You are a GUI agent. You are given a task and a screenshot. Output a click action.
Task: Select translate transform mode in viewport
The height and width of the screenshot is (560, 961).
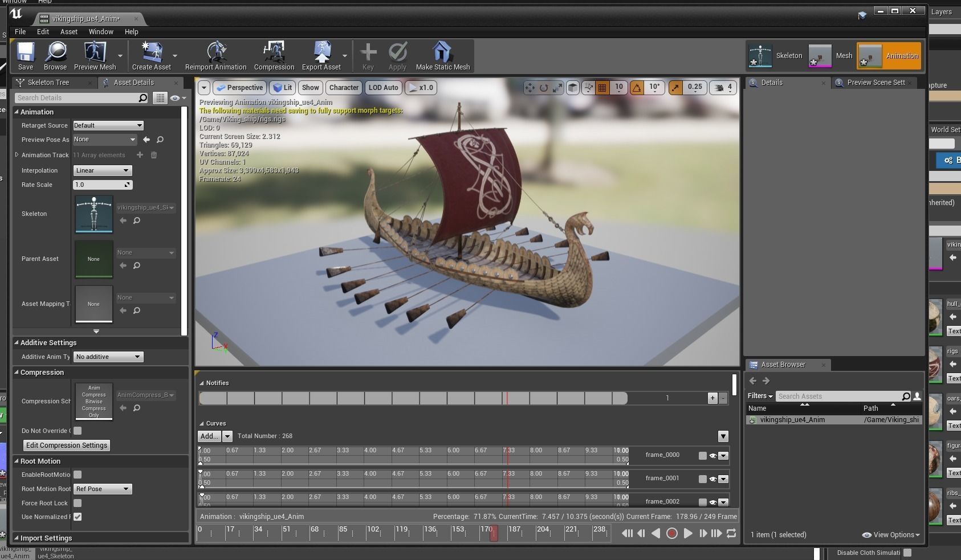click(x=530, y=88)
